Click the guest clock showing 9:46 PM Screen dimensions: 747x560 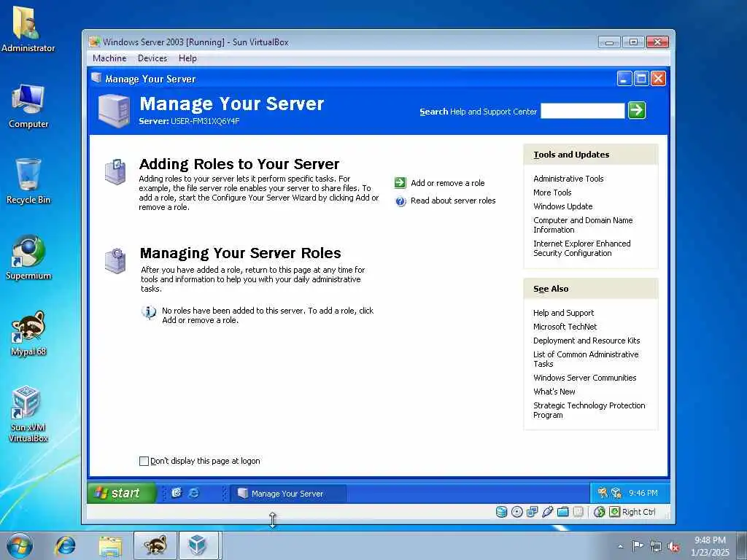[x=643, y=493]
